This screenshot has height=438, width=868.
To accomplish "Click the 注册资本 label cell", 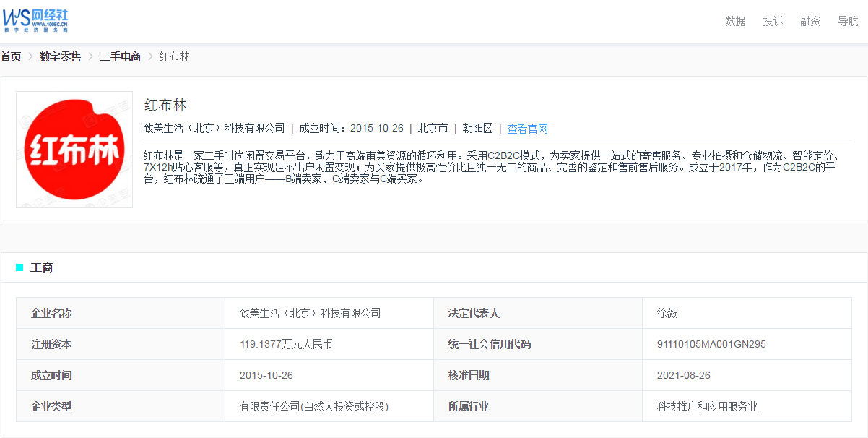I will pos(121,344).
